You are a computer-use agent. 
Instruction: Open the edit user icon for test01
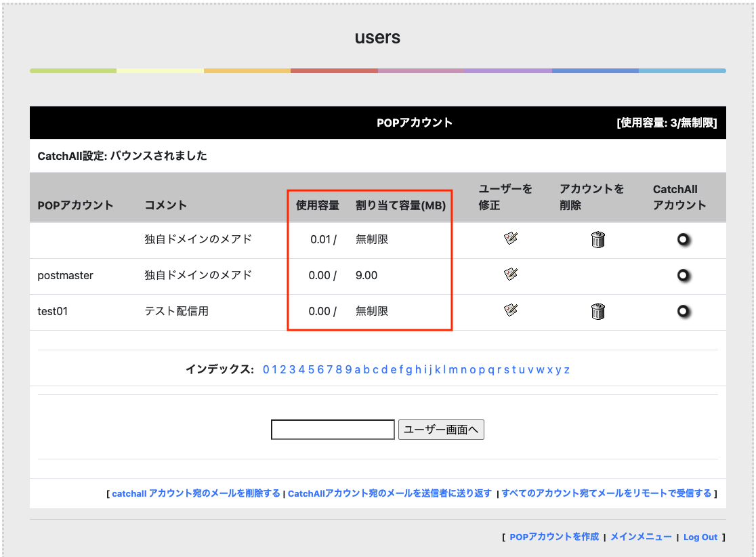511,310
